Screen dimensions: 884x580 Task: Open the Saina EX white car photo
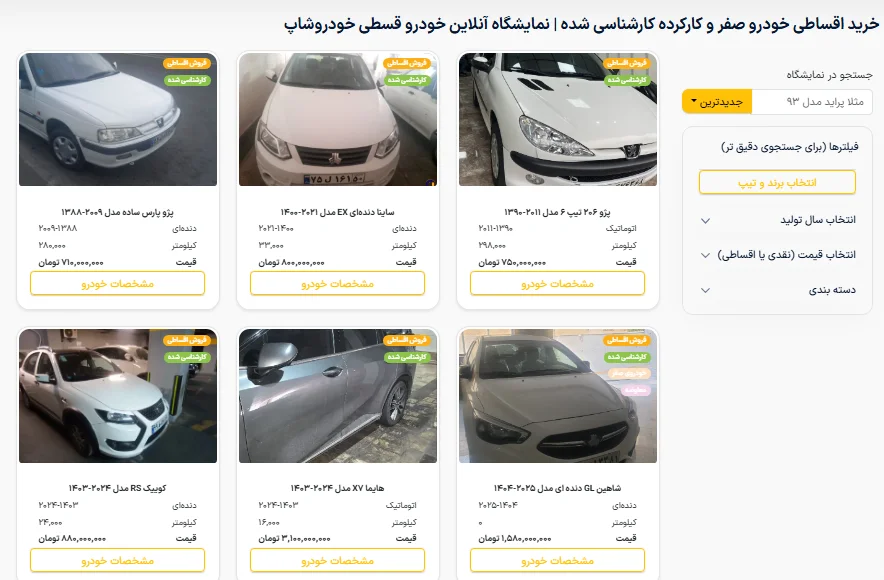338,119
